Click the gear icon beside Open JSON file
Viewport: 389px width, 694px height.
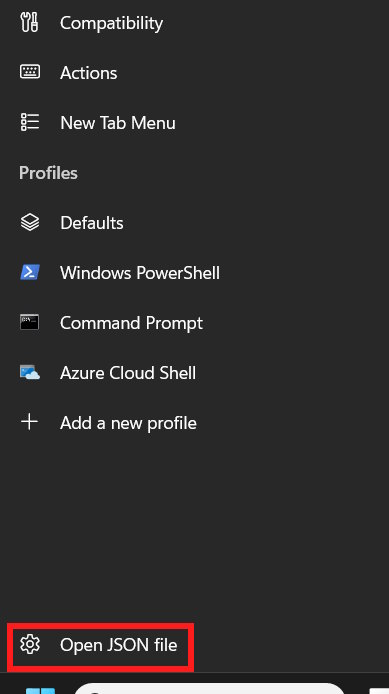tap(30, 644)
